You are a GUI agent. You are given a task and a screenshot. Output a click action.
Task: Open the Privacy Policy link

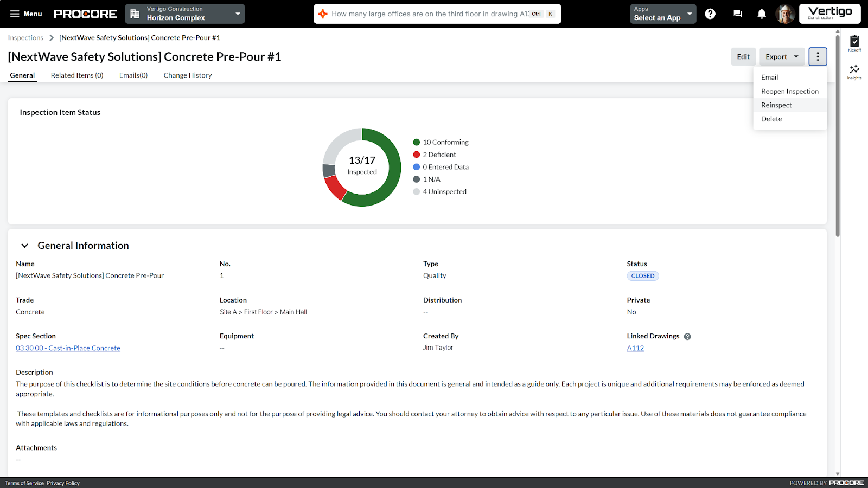pyautogui.click(x=63, y=483)
